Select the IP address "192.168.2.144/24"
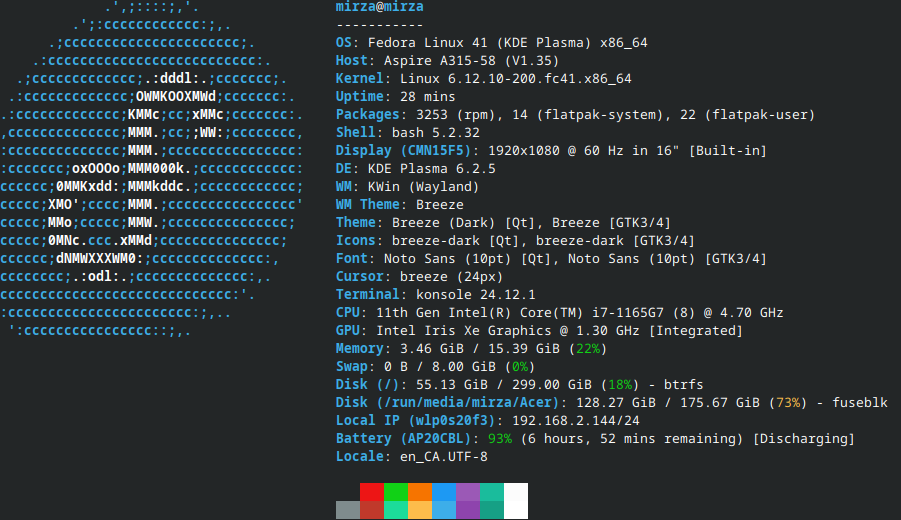Screen dimensions: 901x520 (x=576, y=421)
